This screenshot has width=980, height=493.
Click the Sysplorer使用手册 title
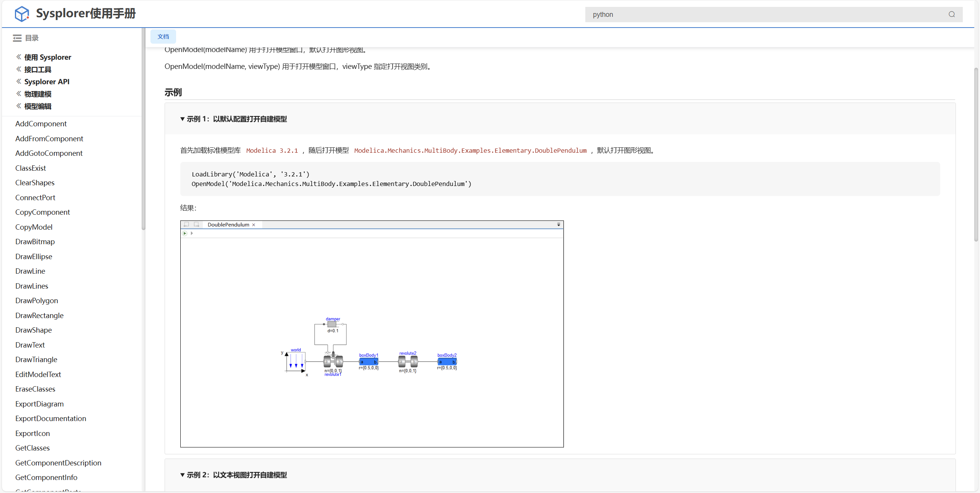pos(86,13)
